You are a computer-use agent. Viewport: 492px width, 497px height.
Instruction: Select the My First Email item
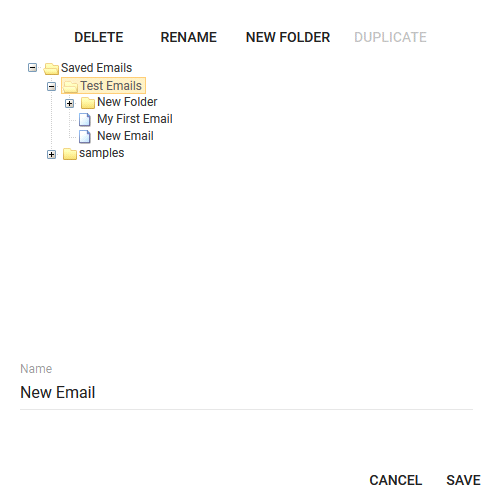135,119
